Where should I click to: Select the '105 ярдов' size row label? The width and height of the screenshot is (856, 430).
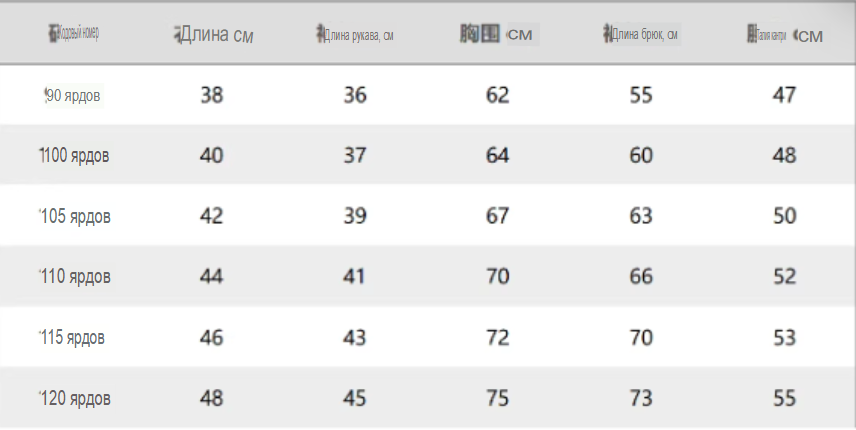pyautogui.click(x=74, y=217)
